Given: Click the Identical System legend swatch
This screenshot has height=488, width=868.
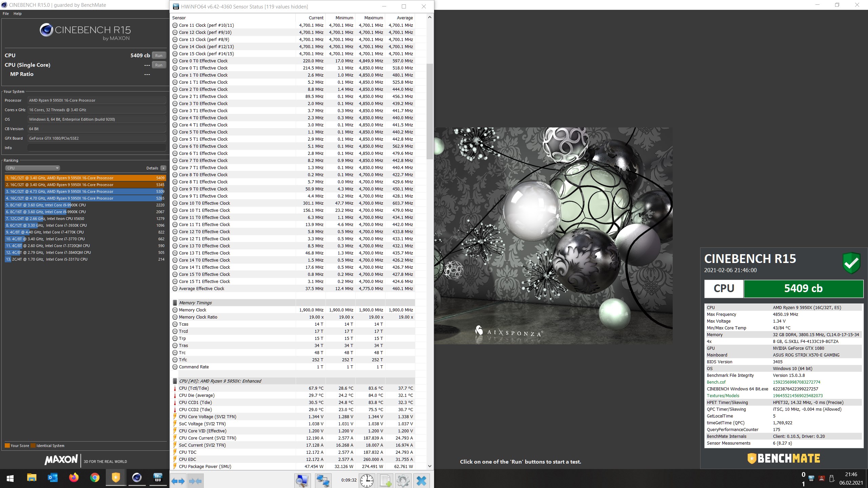Looking at the screenshot, I should (33, 446).
